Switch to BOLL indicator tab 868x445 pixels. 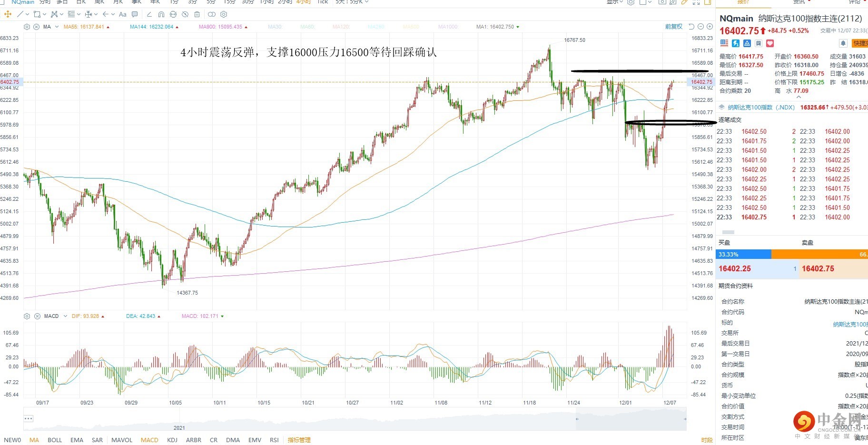55,440
